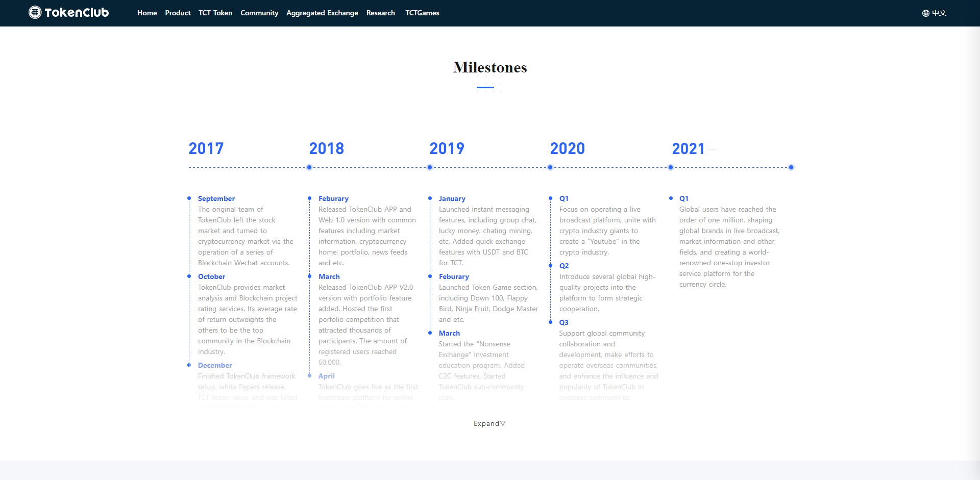Click the Q1 entry under 2020
This screenshot has width=980, height=480.
click(x=564, y=198)
